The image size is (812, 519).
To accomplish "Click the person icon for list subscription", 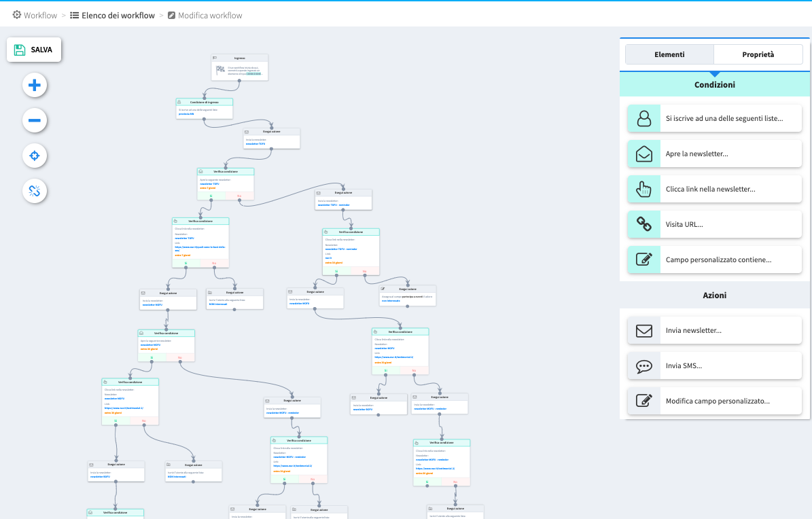I will coord(643,119).
